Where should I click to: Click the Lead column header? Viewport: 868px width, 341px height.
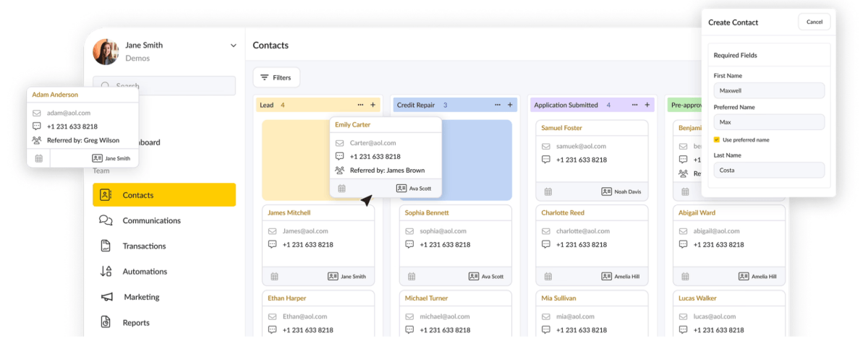tap(318, 105)
